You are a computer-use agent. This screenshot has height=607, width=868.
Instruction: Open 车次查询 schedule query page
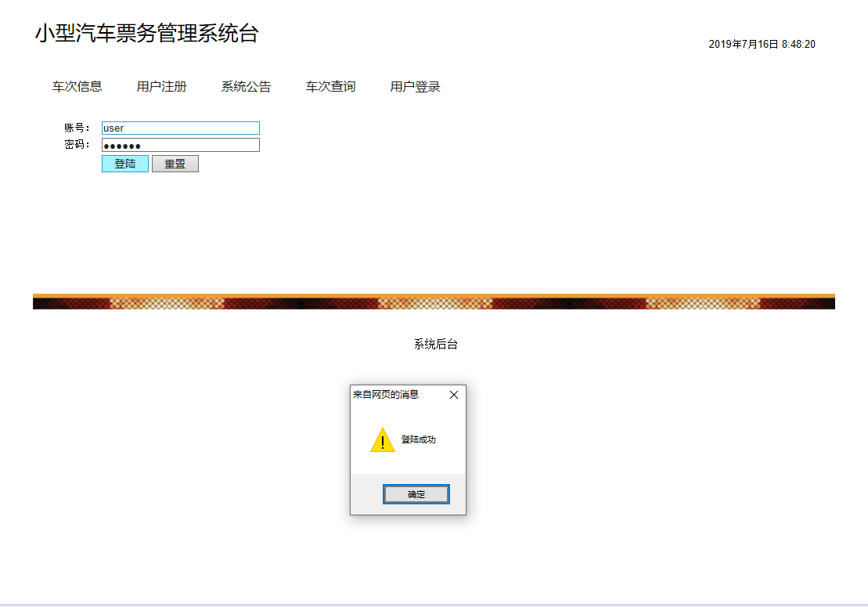tap(330, 86)
